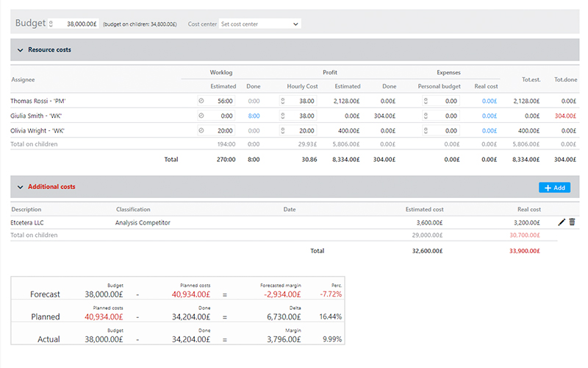Click the personal budget stepper for Olivia Wright
The height and width of the screenshot is (368, 588).
425,130
